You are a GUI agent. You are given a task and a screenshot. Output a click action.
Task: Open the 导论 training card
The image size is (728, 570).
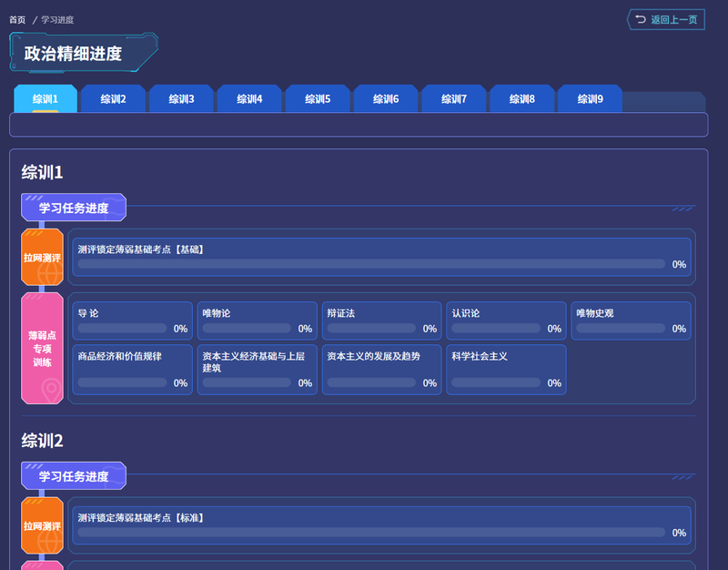coord(131,321)
